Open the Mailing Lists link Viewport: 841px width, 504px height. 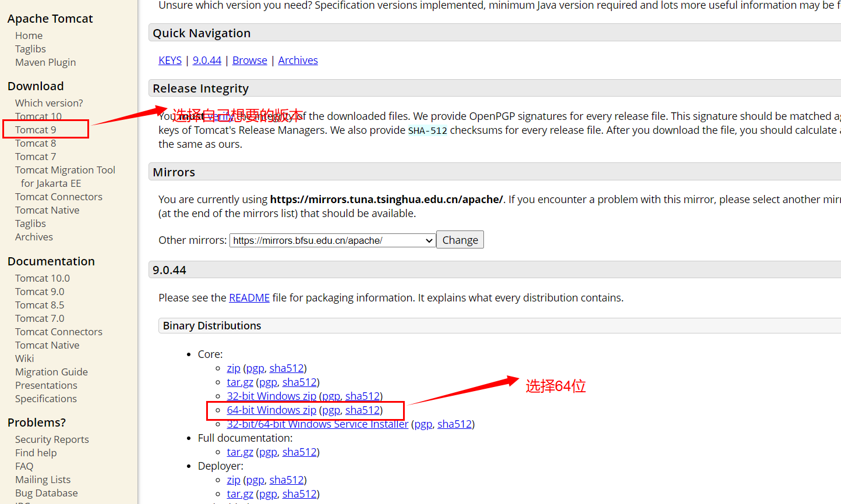coord(43,480)
